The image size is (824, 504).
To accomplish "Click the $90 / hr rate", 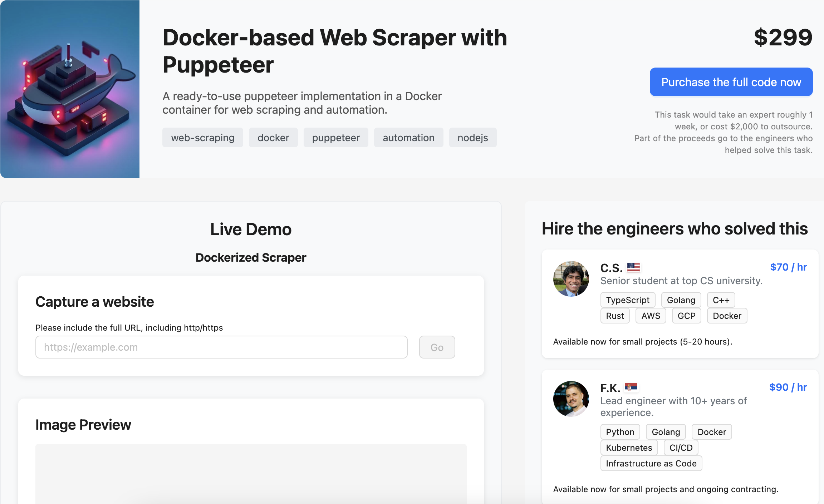I will coord(788,387).
